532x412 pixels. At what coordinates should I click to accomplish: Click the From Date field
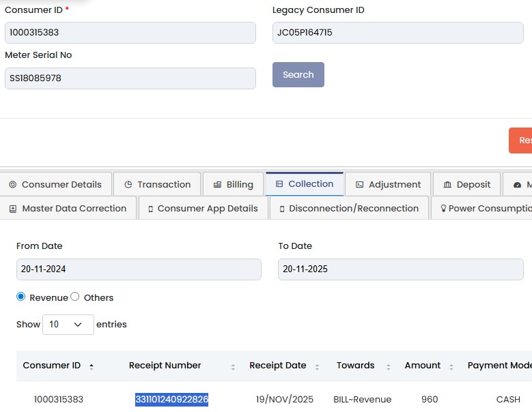139,269
